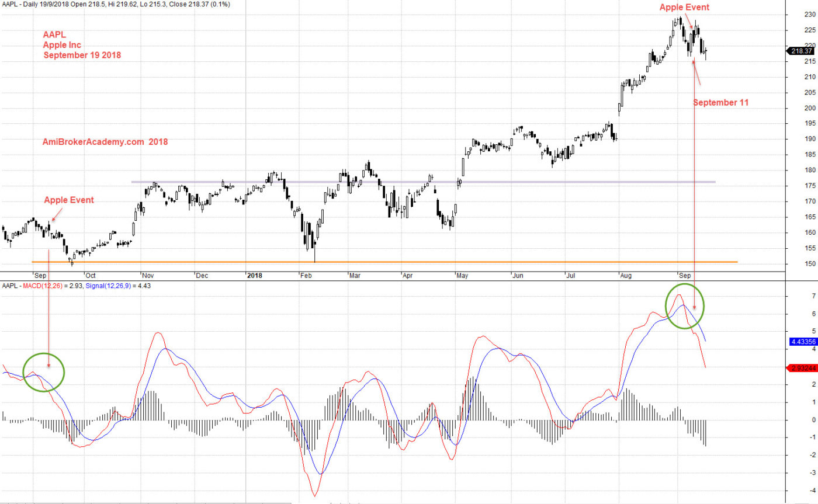Click the 'September 19 2018' date label
The height and width of the screenshot is (504, 818).
[82, 55]
